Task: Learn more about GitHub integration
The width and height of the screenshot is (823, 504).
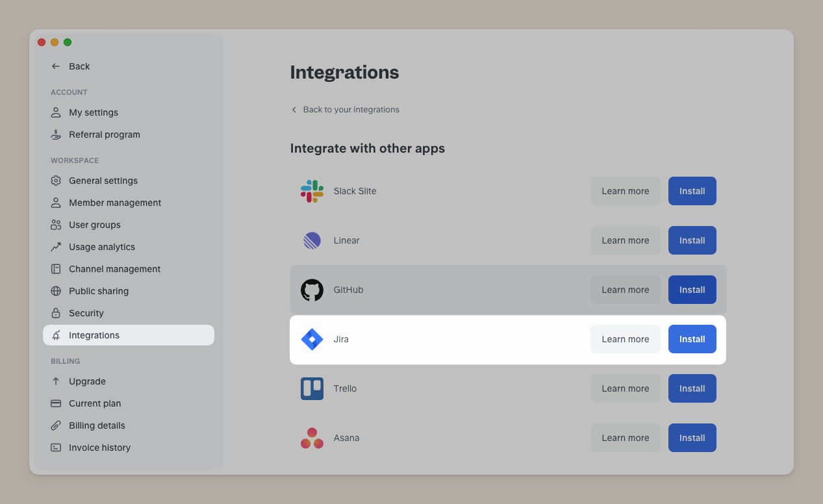Action: point(625,290)
